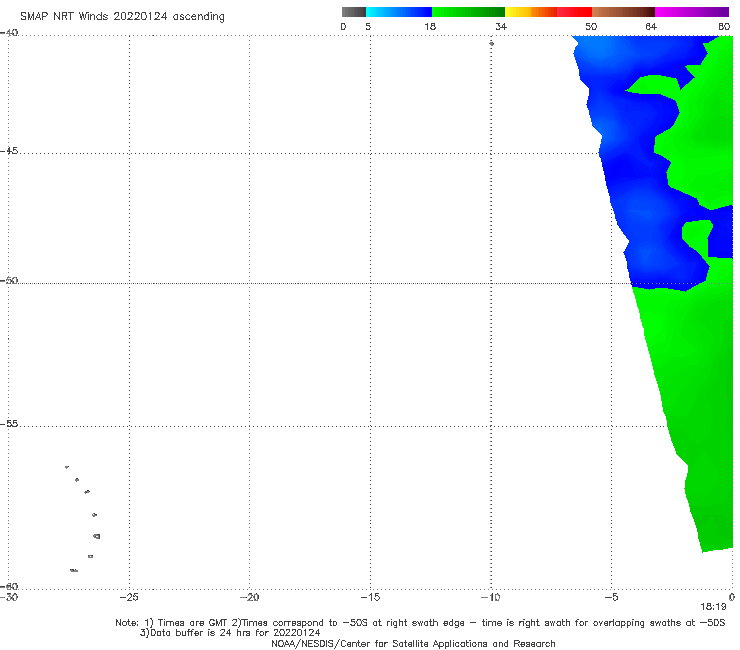Click the latitude label '-60'

pos(9,586)
